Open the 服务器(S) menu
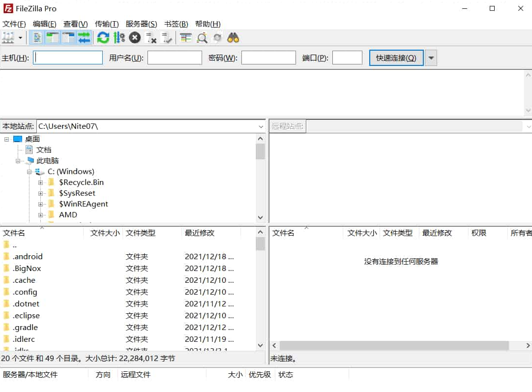Image resolution: width=532 pixels, height=392 pixels. click(141, 24)
